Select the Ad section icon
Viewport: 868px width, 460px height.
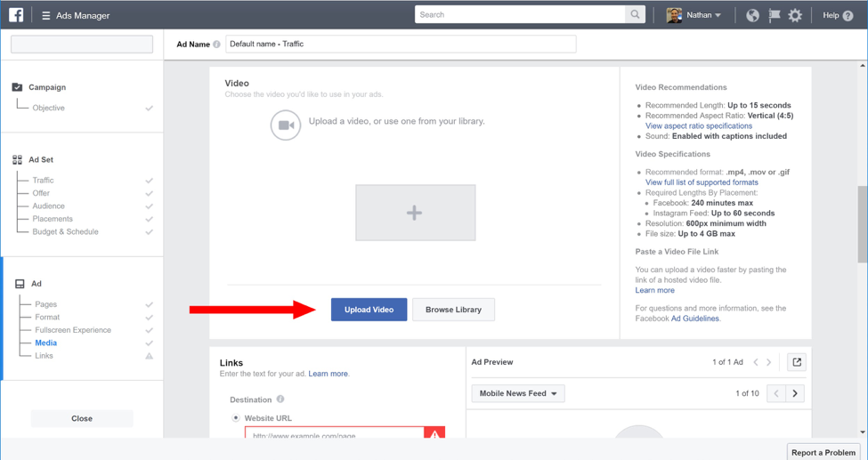20,284
